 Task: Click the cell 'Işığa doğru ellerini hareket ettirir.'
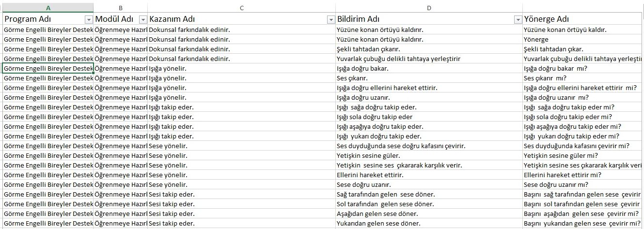(x=429, y=88)
